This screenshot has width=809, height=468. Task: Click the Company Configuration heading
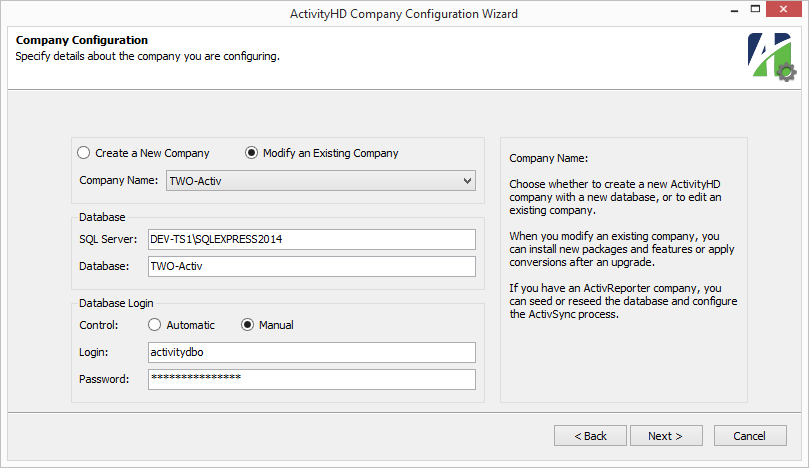pos(82,40)
